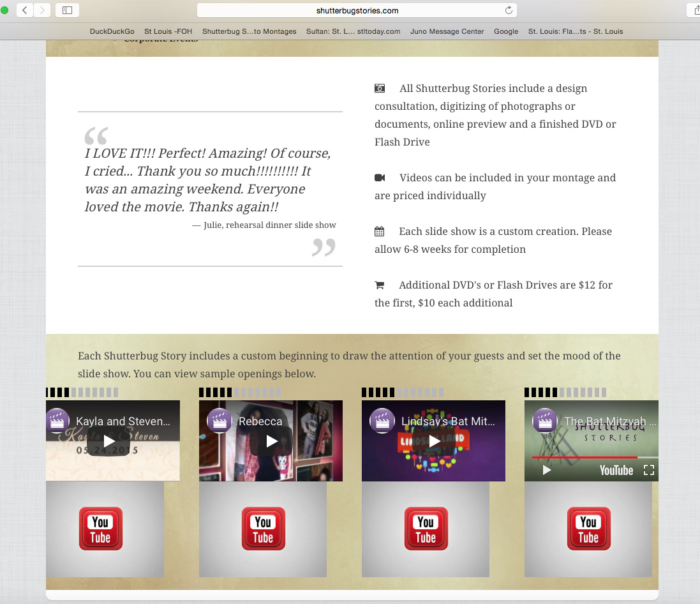Open the Kayla and Steven... video title

123,421
